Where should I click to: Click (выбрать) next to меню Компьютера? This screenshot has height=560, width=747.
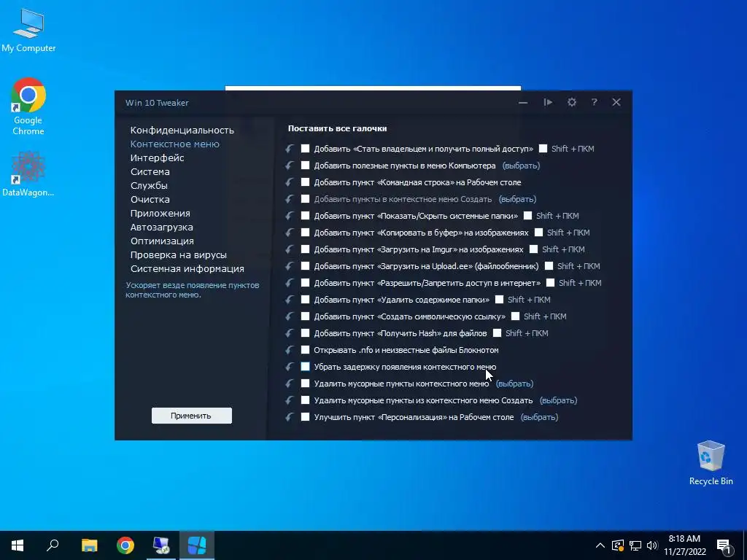[521, 166]
